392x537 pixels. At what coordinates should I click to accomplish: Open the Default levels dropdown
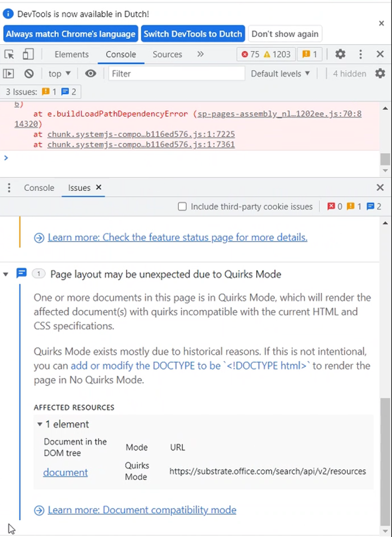pos(279,73)
